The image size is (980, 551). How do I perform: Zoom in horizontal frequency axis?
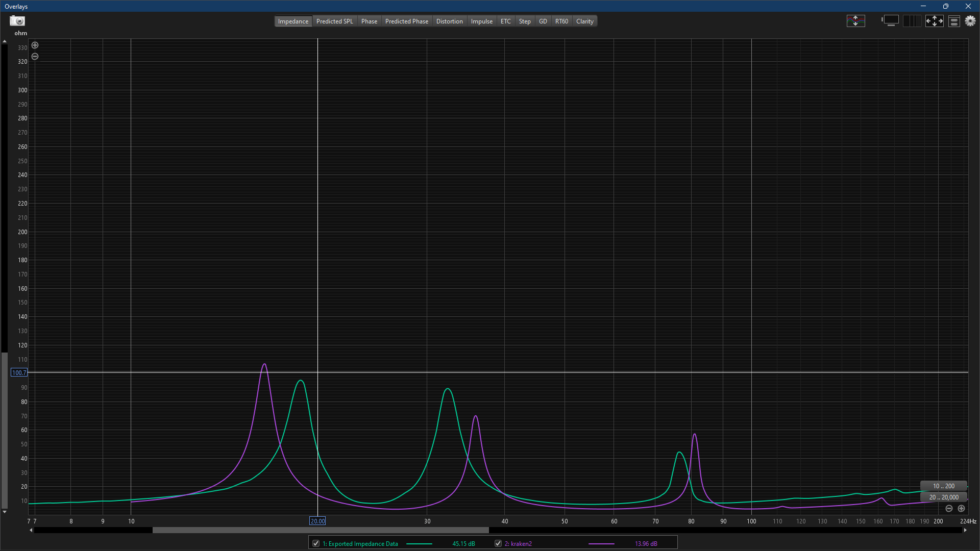(961, 509)
